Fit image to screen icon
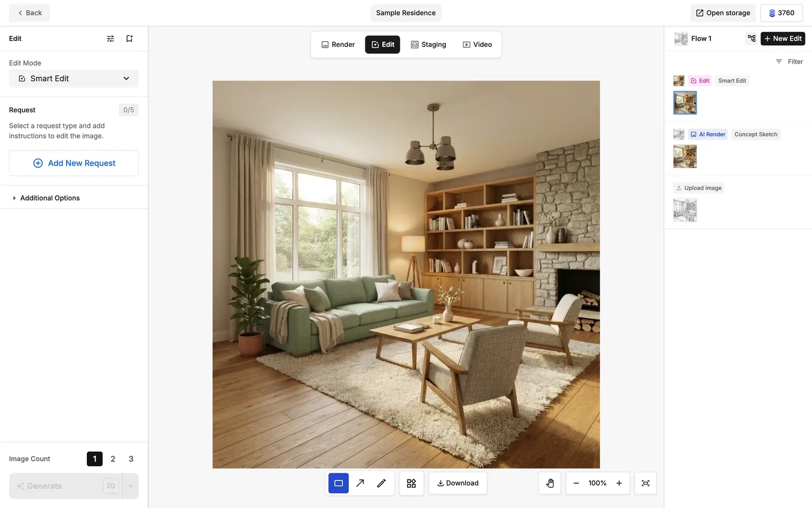Viewport: 812px width, 508px height. (646, 483)
